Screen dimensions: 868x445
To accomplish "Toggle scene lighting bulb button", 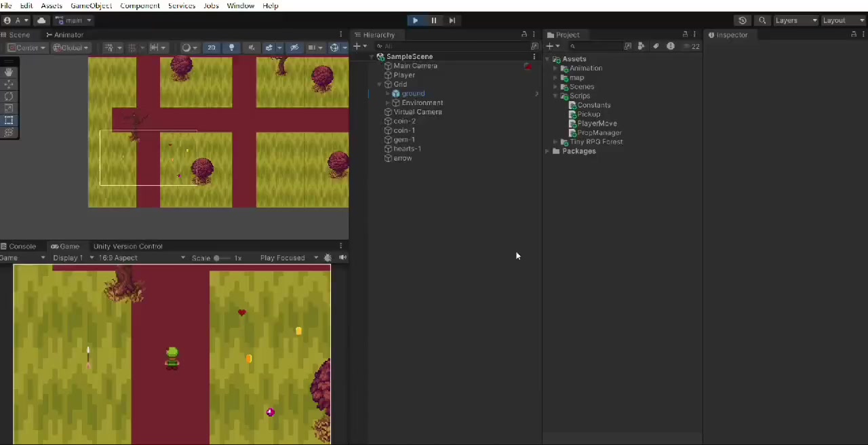I will [231, 47].
